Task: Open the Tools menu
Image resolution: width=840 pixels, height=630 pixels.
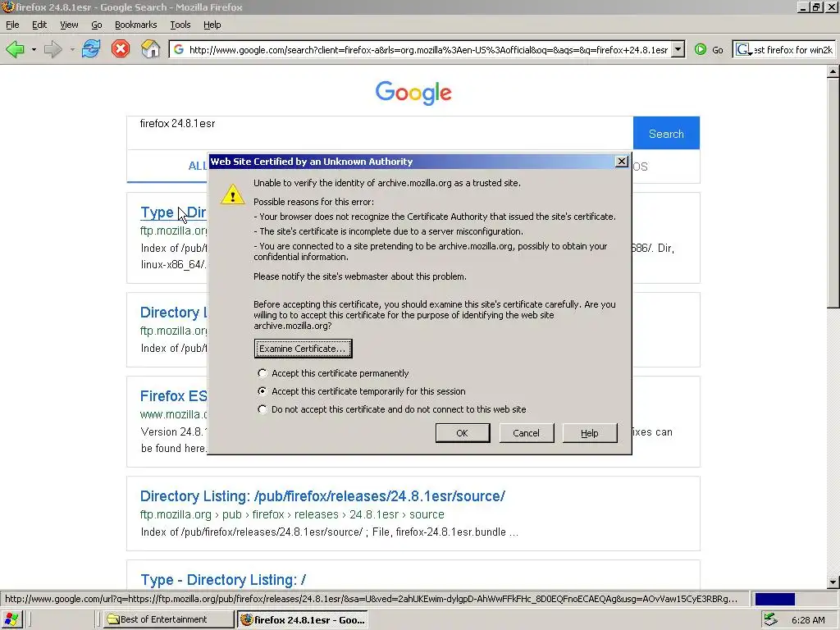Action: click(180, 25)
